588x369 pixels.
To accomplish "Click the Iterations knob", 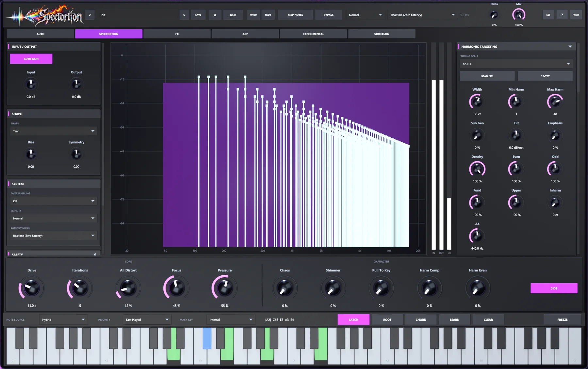I will (80, 288).
